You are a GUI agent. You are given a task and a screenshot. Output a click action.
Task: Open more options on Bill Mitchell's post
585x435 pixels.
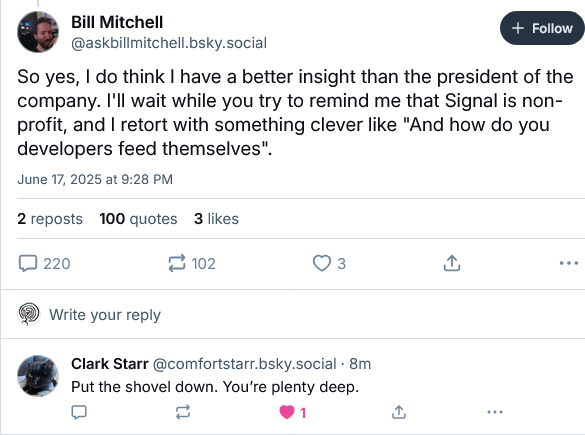(x=569, y=263)
